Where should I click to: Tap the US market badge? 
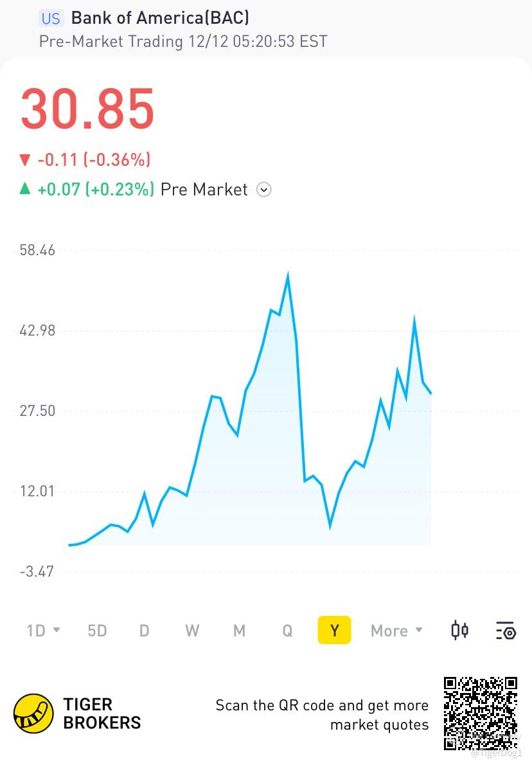coord(51,19)
